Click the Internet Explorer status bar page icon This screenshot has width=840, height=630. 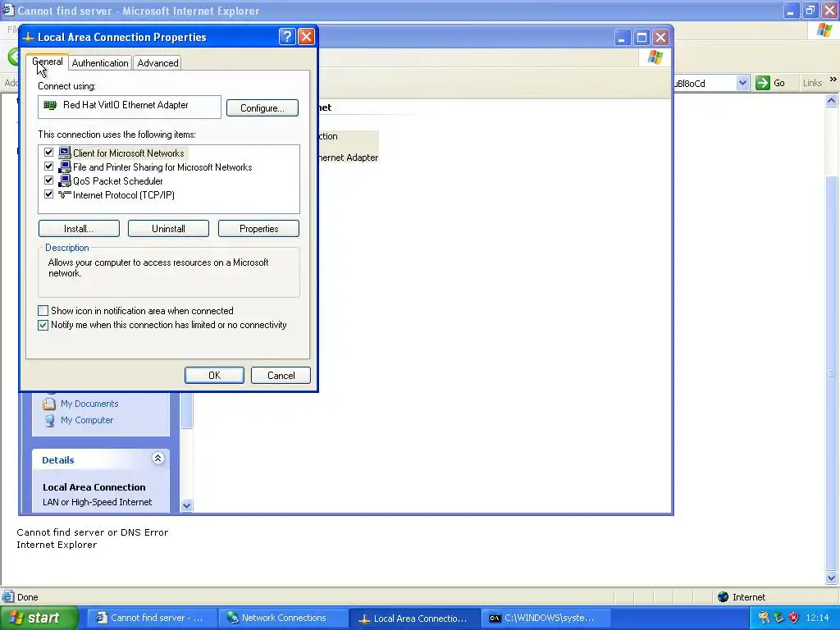pyautogui.click(x=8, y=597)
